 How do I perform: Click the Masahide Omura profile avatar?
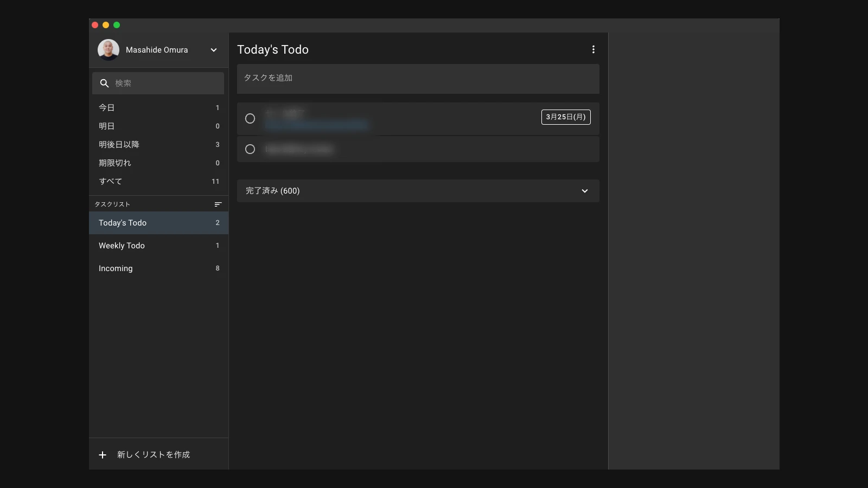coord(108,50)
